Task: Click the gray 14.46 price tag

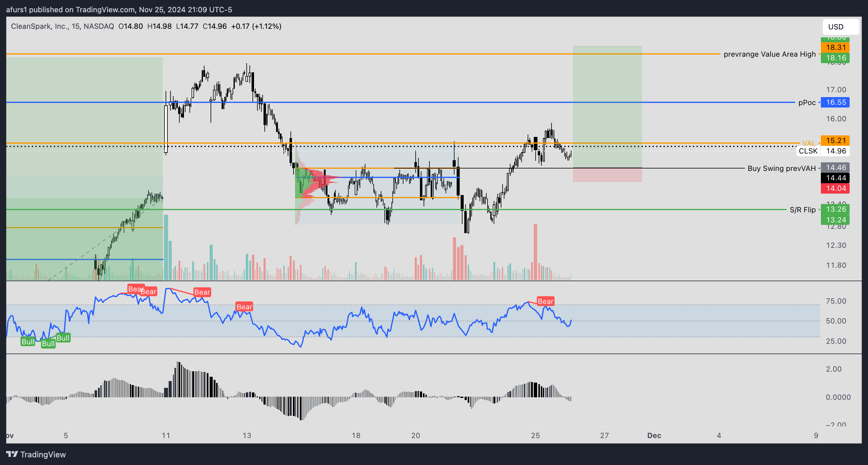Action: click(x=835, y=167)
